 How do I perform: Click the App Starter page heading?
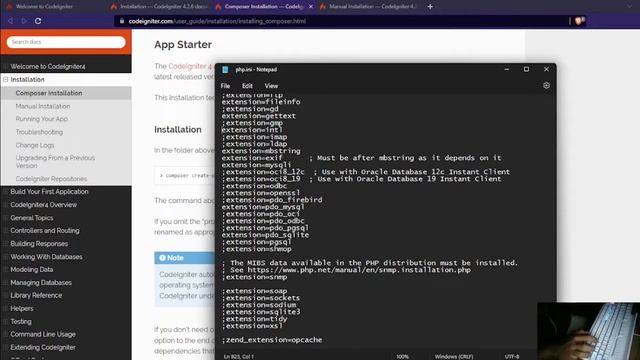(183, 44)
